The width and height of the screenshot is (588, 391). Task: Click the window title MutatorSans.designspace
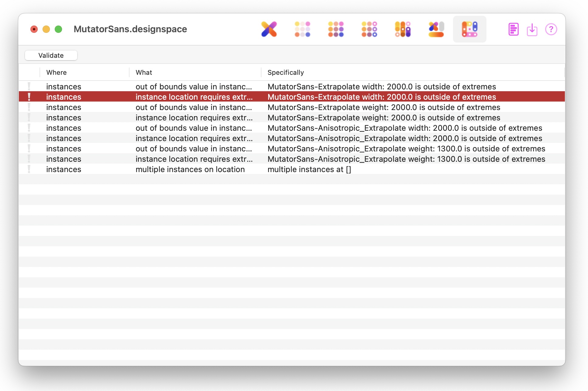coord(130,29)
